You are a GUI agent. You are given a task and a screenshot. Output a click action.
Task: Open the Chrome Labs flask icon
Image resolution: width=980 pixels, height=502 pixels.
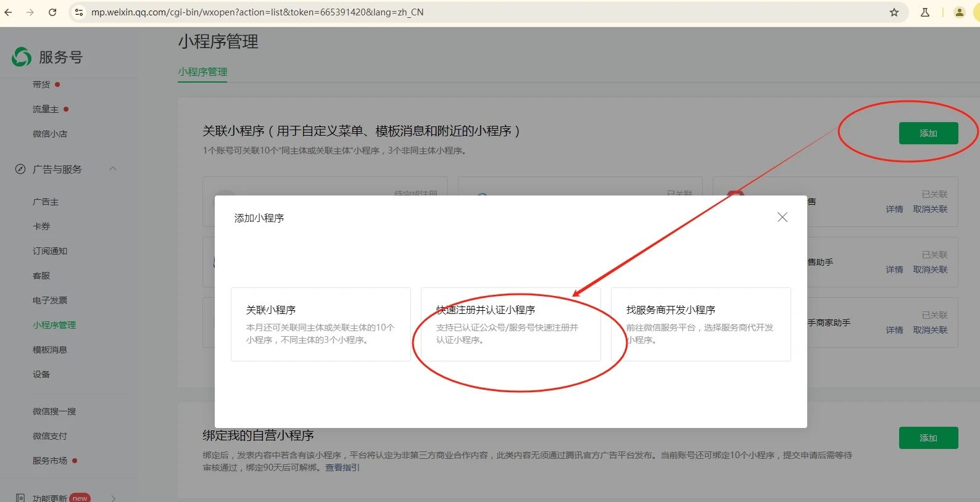coord(925,12)
